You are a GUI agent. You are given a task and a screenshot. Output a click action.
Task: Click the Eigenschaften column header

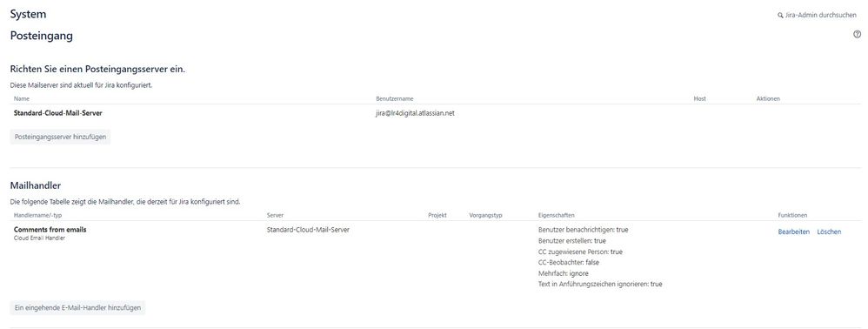(x=557, y=215)
